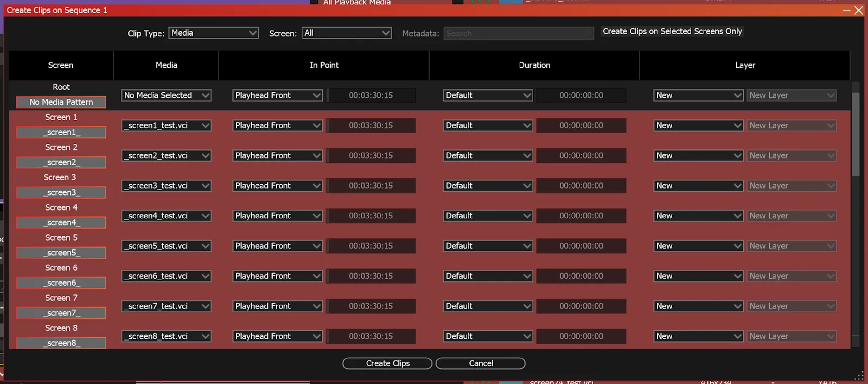The width and height of the screenshot is (868, 384).
Task: Click the _screen6_ pattern button
Action: coord(61,283)
